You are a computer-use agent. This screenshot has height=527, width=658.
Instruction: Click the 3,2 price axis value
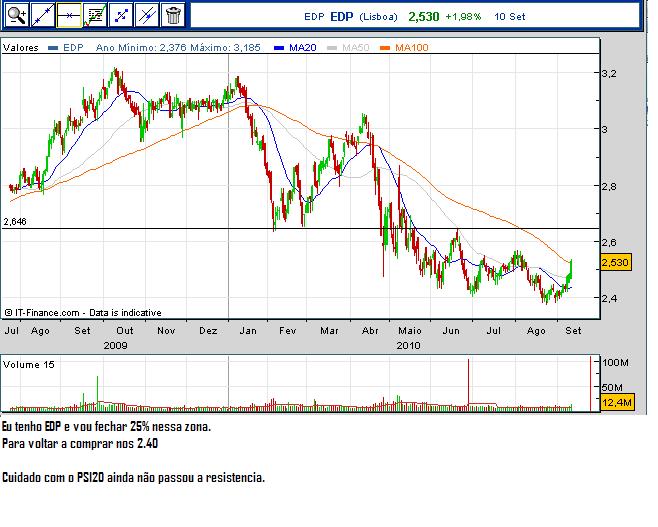tap(609, 73)
